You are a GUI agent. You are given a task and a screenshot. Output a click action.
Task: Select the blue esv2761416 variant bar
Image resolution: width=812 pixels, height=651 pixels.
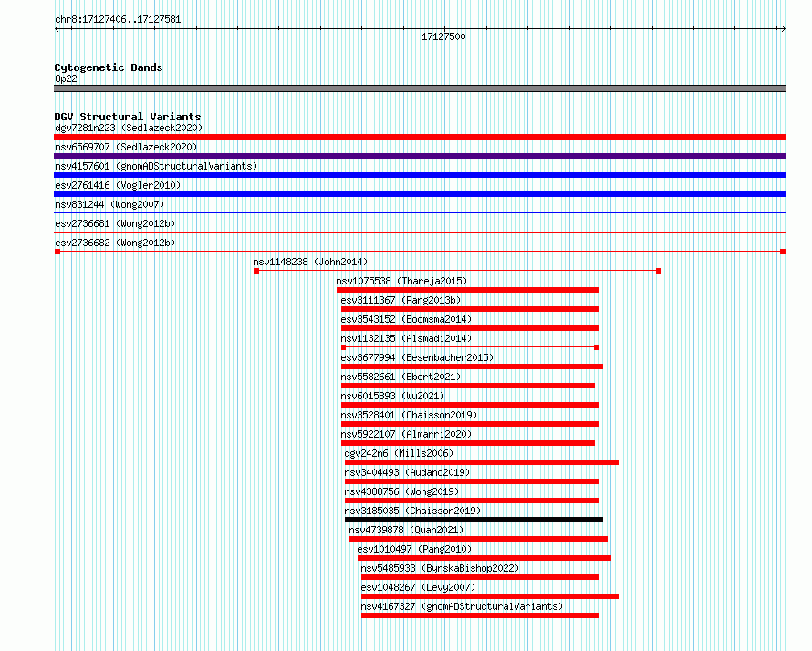[420, 194]
